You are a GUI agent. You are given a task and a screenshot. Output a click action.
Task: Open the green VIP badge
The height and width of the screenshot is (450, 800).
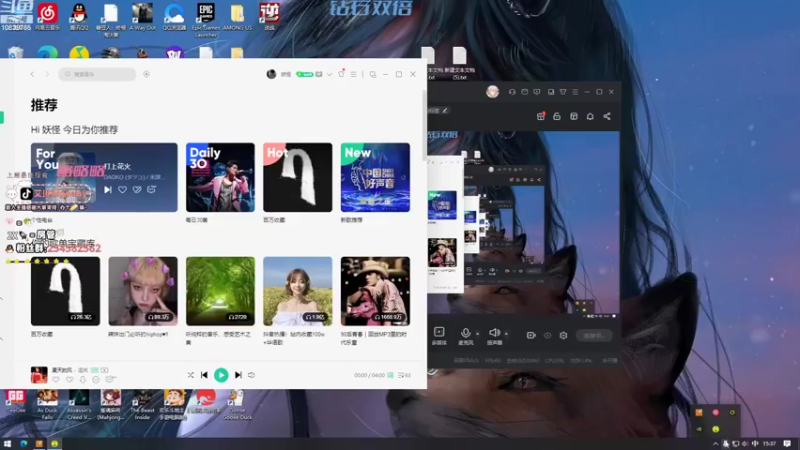305,74
